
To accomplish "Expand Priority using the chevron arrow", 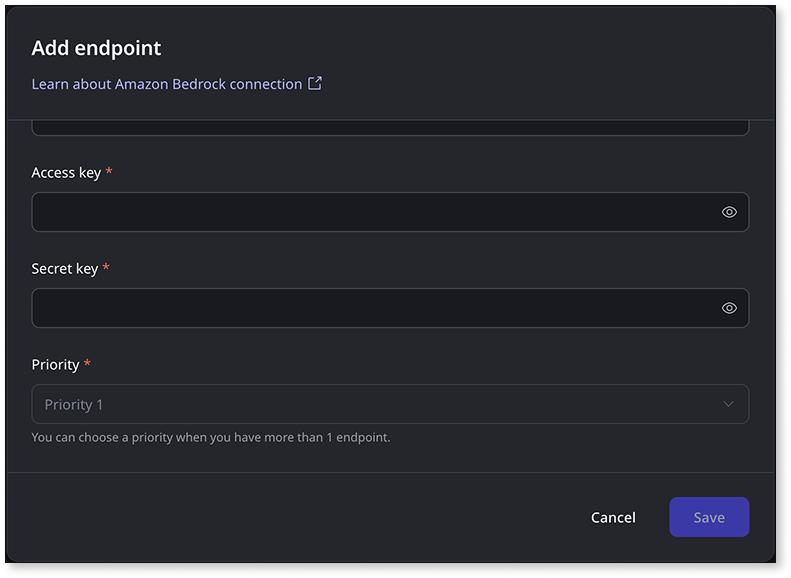I will click(728, 404).
